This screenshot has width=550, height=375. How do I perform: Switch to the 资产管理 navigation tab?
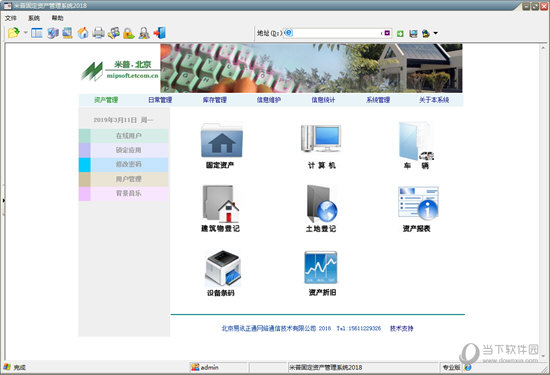[106, 100]
